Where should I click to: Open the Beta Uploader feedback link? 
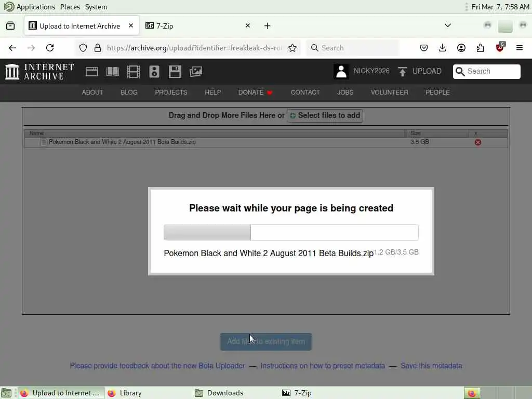[157, 366]
